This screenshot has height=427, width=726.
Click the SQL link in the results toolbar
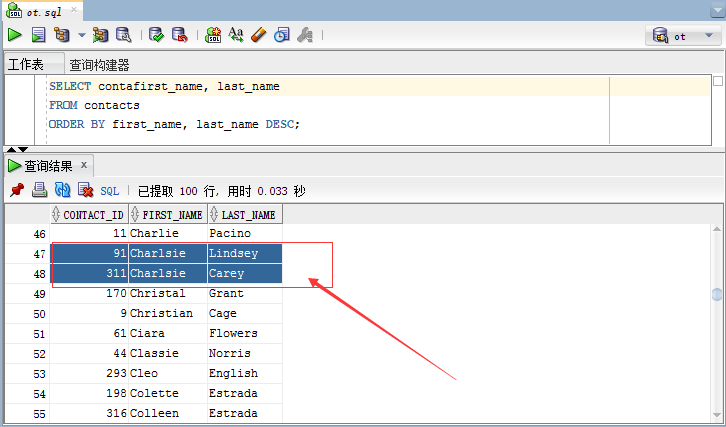(110, 190)
